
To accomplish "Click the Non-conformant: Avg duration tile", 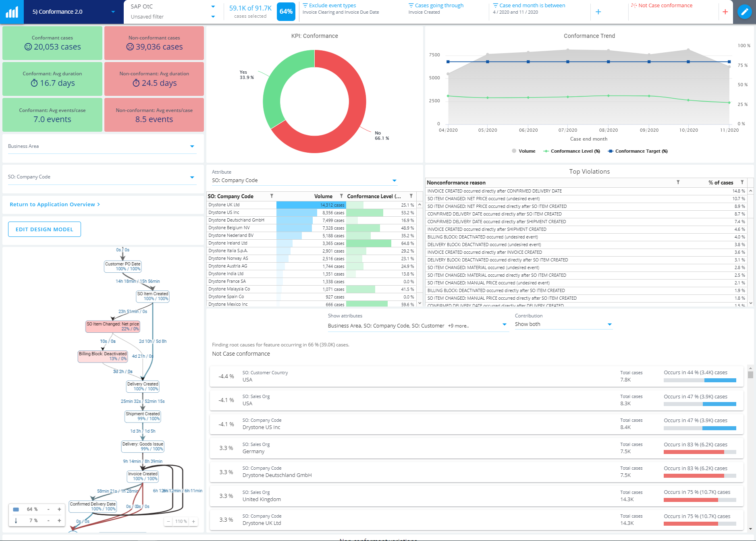I will pyautogui.click(x=154, y=79).
